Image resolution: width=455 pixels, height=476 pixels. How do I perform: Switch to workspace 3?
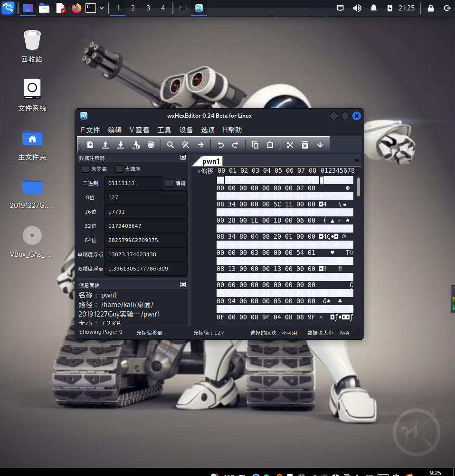coord(148,8)
